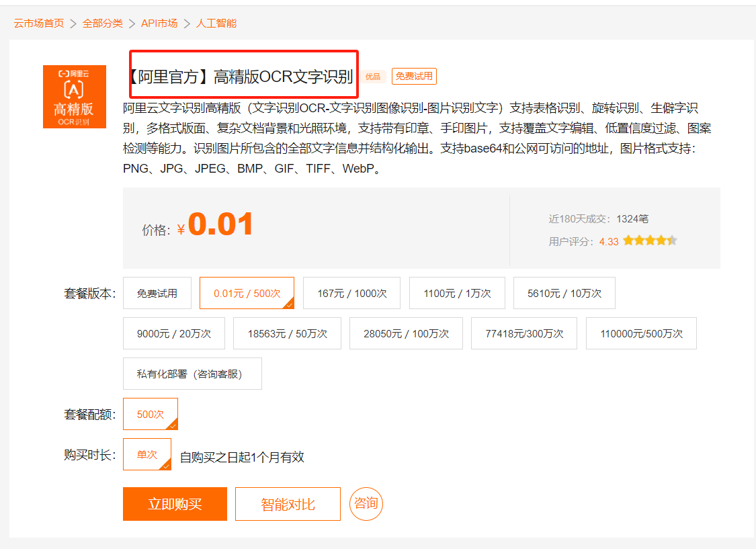Click the arrow after 全部分类 breadcrumb

point(132,24)
